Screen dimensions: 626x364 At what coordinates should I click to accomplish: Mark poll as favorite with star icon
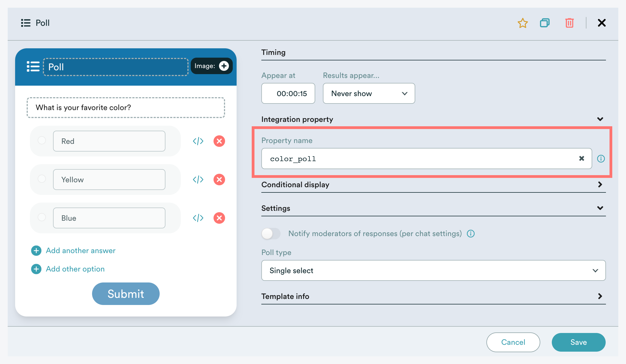[522, 23]
